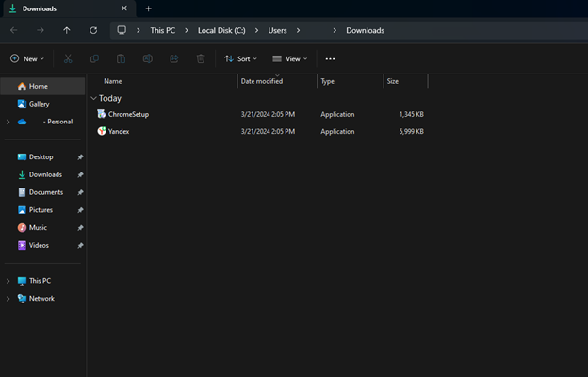This screenshot has height=377, width=588.
Task: Click the Rename icon in toolbar
Action: 148,58
